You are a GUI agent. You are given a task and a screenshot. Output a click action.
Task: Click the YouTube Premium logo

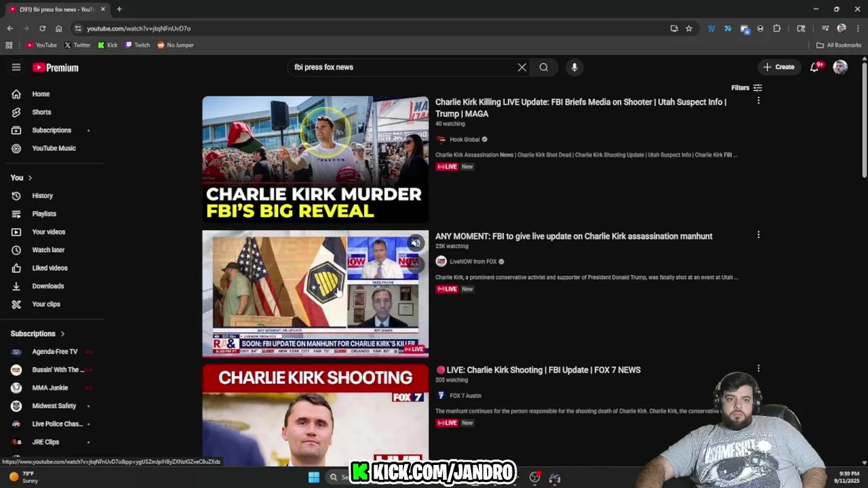point(56,68)
